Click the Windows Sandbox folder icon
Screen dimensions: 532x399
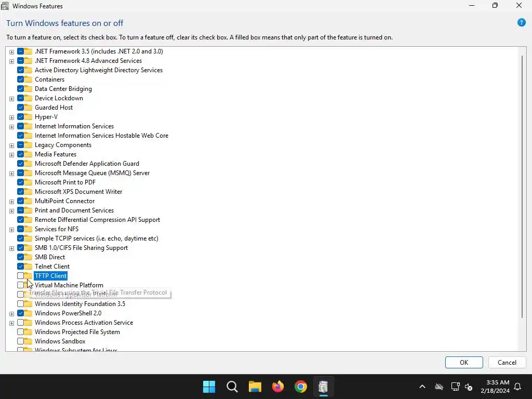point(28,341)
